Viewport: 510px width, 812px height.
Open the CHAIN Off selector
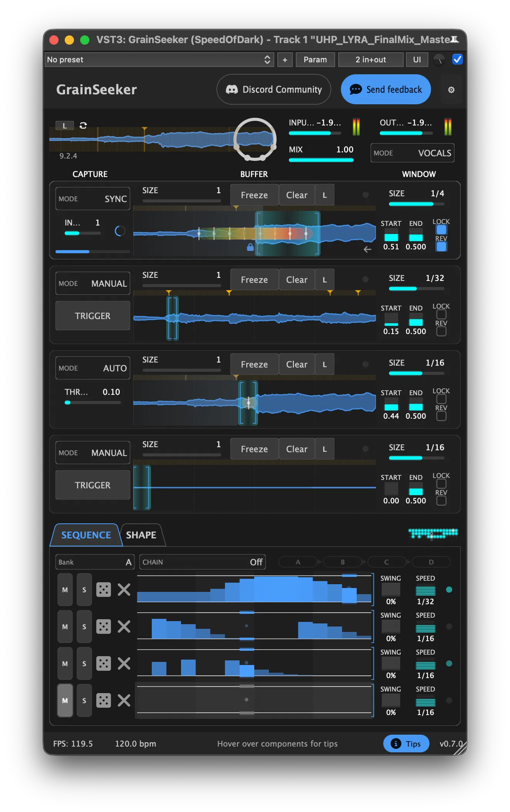pyautogui.click(x=203, y=562)
